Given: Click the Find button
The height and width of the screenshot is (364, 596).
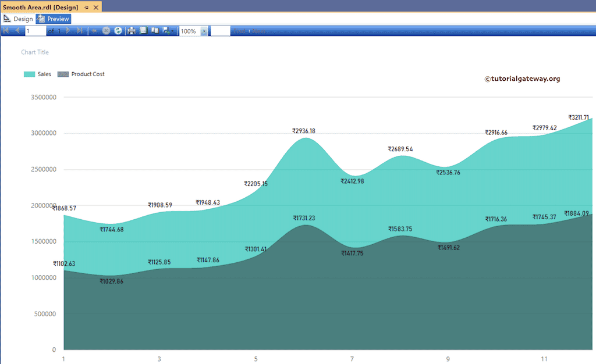Looking at the screenshot, I should pos(239,31).
